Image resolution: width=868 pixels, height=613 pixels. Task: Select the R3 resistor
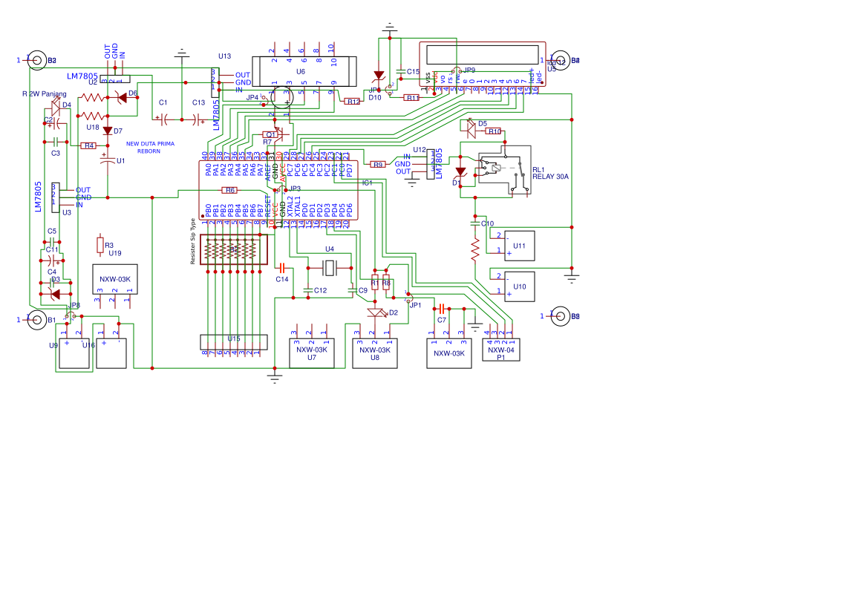coord(100,245)
